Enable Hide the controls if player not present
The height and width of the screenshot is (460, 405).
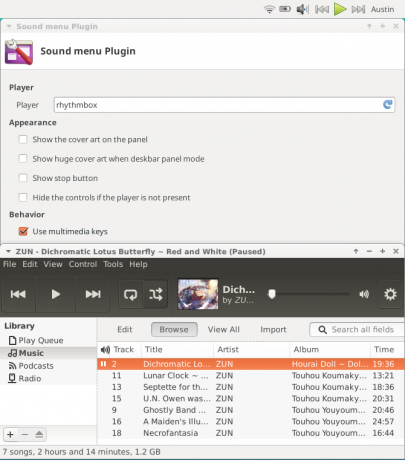(x=23, y=197)
